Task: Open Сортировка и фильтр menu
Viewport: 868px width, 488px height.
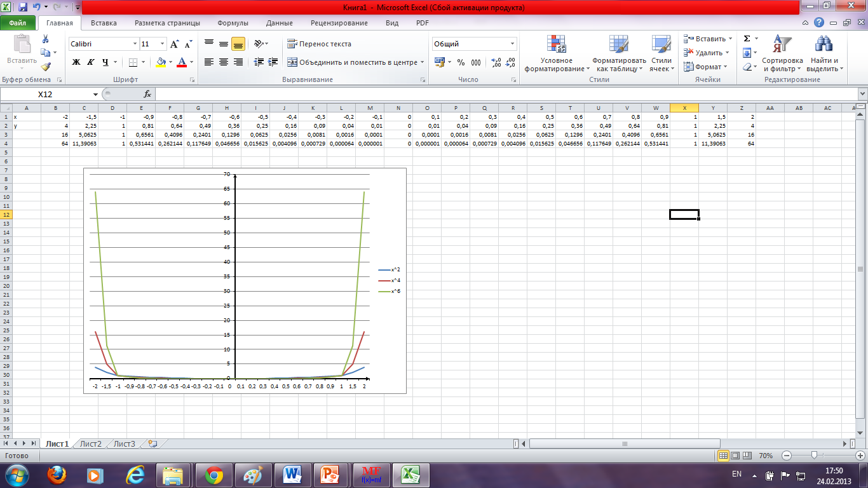Action: tap(782, 53)
